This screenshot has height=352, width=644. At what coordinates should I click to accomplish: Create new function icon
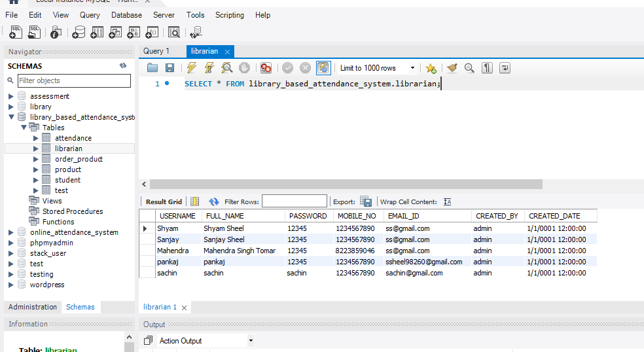point(152,32)
